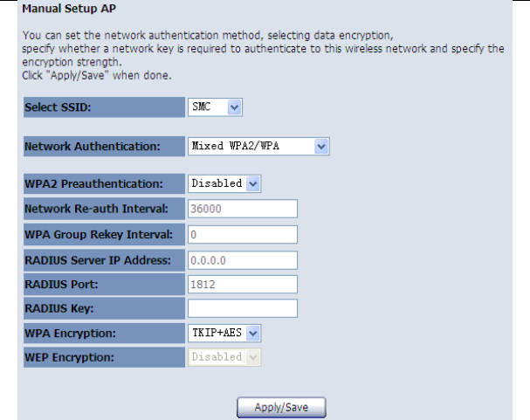Open the Select SSID dropdown showing SMC
Screen dimensions: 530x420
215,107
